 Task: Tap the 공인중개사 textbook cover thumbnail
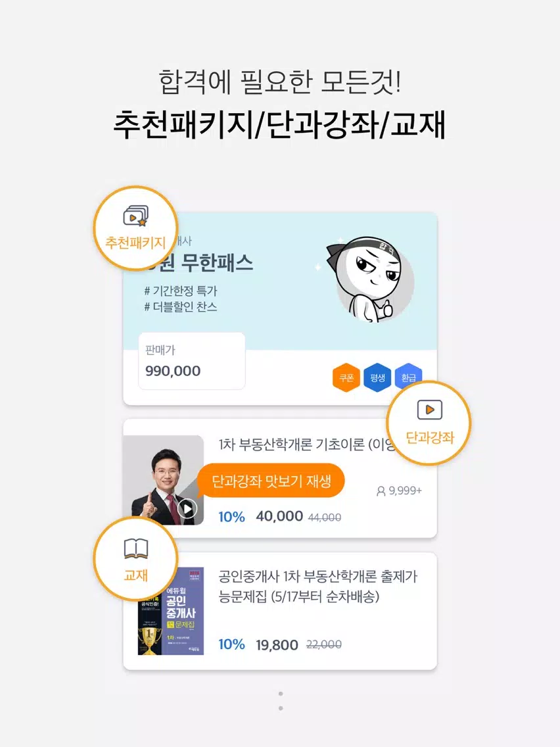tap(170, 611)
